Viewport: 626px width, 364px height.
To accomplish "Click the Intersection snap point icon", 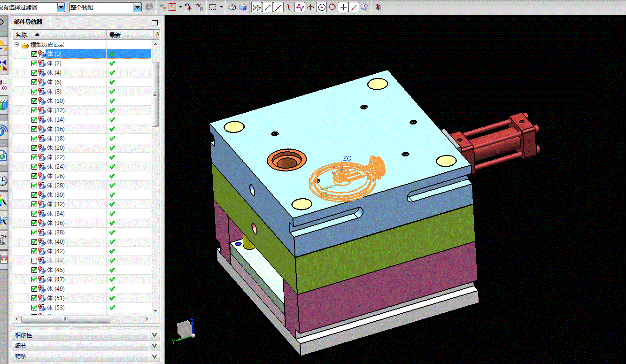I will (x=311, y=7).
